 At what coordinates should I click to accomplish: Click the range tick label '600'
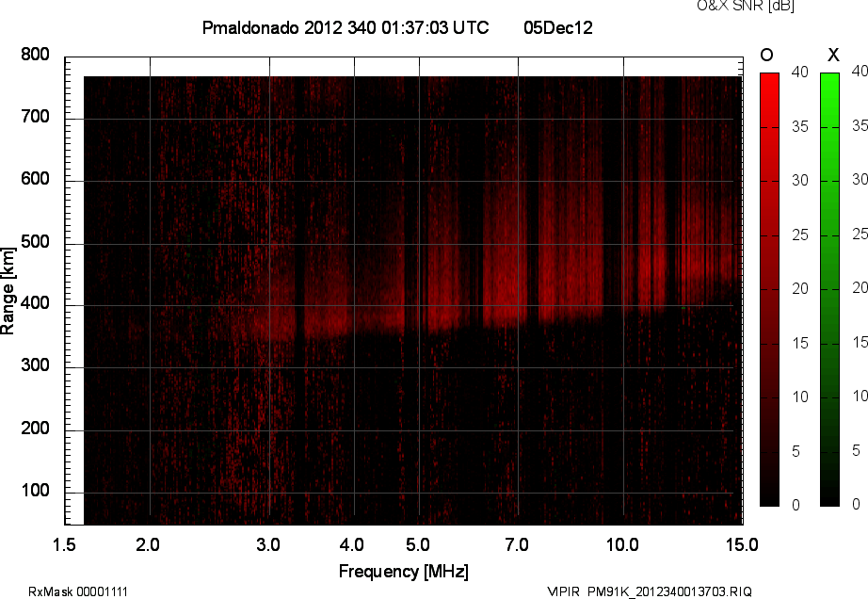tap(35, 179)
